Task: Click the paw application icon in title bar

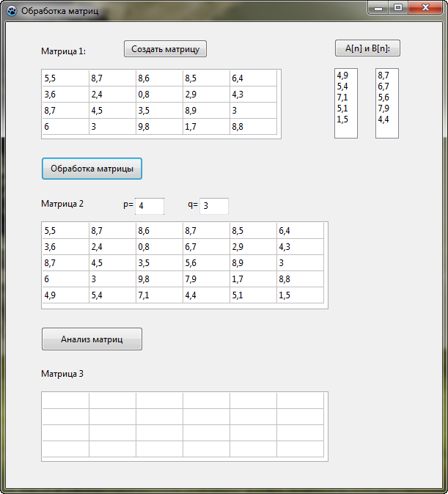Action: tap(12, 11)
